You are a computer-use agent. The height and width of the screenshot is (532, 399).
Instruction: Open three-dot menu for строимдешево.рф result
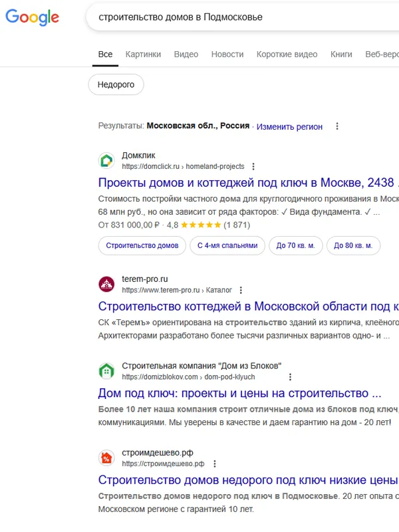(214, 464)
